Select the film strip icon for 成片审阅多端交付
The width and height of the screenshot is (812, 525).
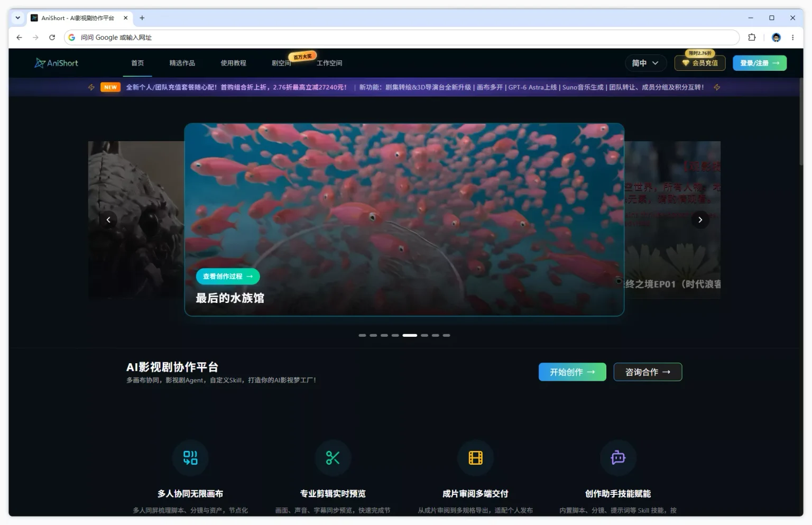[x=475, y=457]
